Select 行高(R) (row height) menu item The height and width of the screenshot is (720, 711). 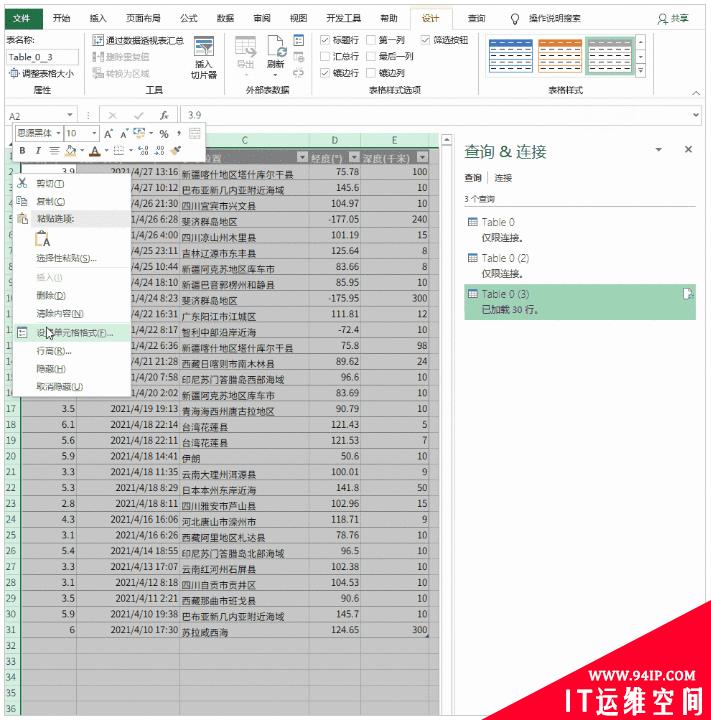tap(72, 351)
